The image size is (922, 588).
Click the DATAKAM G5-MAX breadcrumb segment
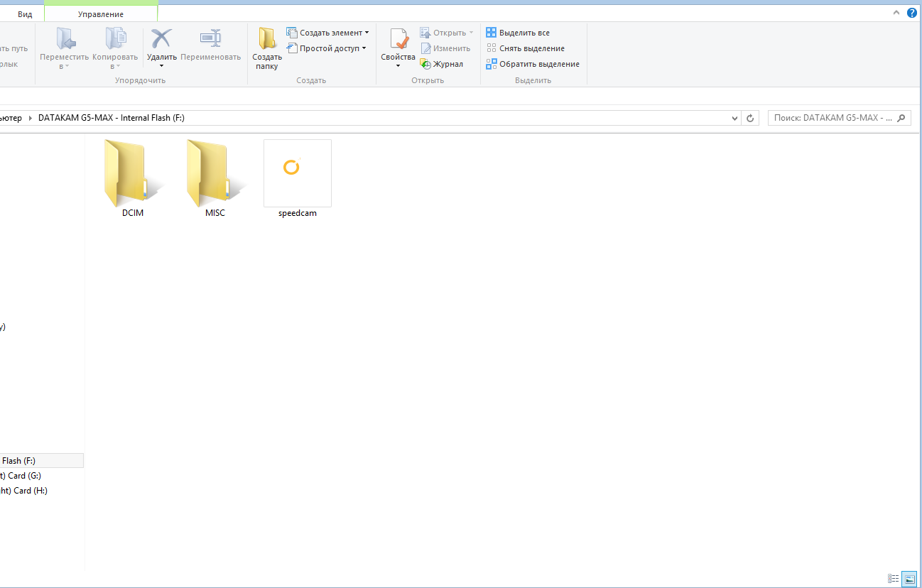112,118
